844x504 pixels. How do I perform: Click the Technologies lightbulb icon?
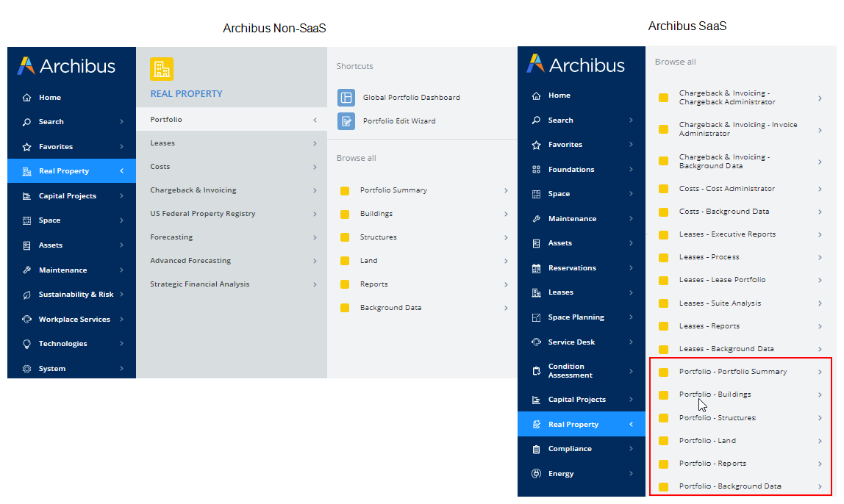pyautogui.click(x=27, y=344)
